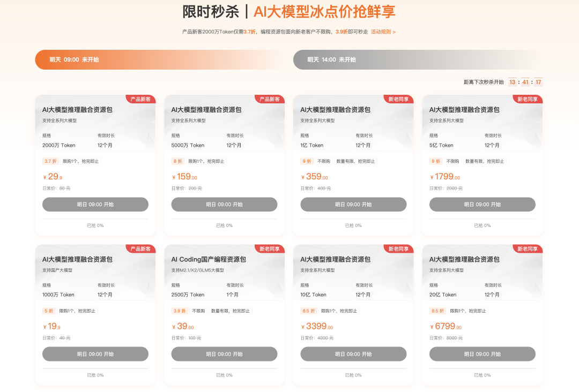The height and width of the screenshot is (392, 579).
Task: Click the 支持国产大模型 subtitle
Action: pyautogui.click(x=57, y=270)
